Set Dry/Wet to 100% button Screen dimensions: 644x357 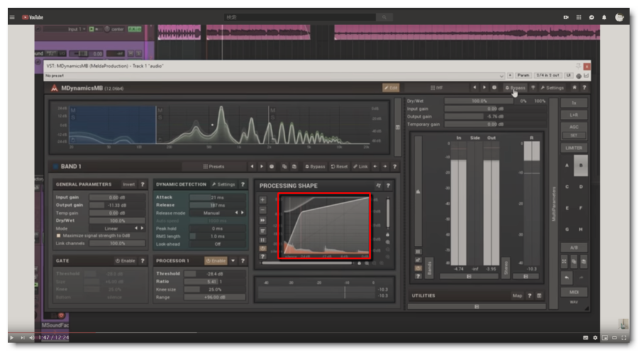pyautogui.click(x=540, y=101)
